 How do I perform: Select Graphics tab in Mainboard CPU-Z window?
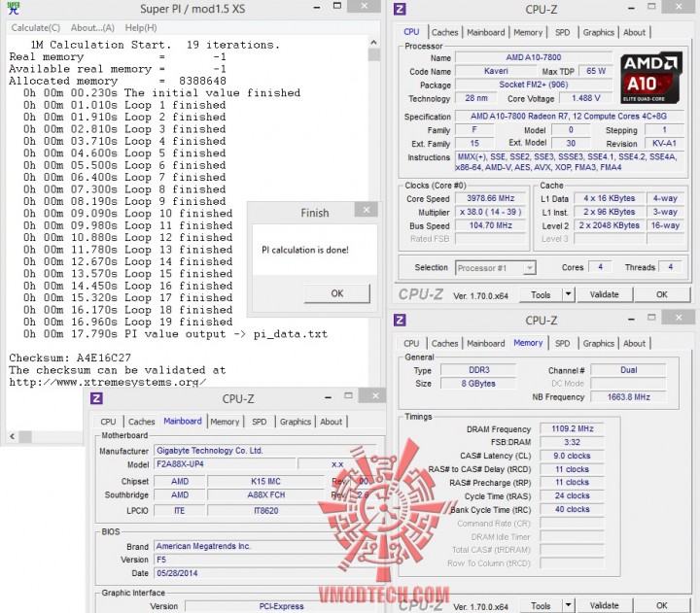(x=296, y=422)
